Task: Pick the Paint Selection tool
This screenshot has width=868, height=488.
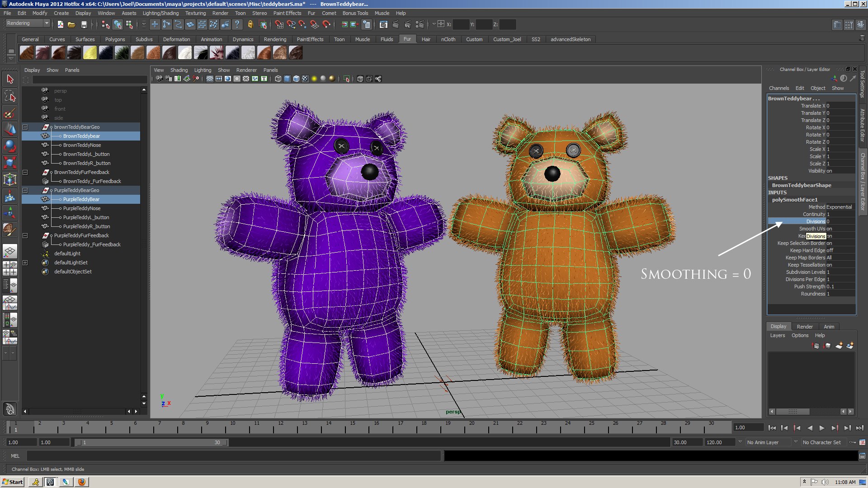Action: tap(10, 113)
